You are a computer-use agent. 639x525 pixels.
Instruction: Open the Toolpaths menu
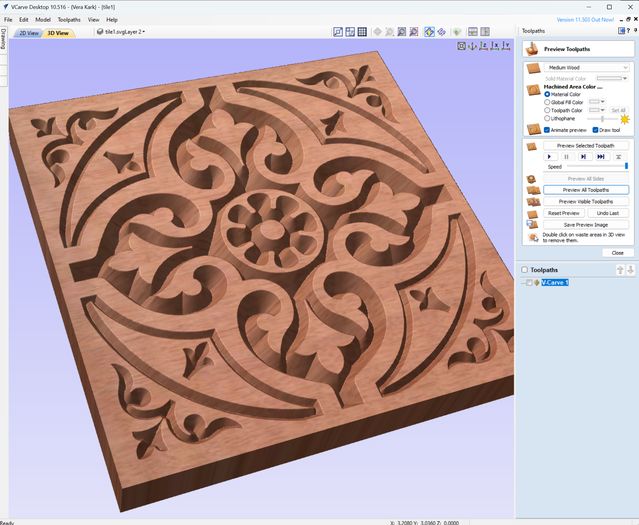pos(69,19)
